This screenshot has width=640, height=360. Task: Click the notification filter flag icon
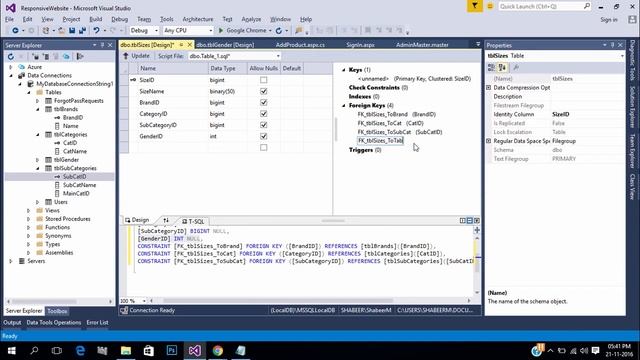click(x=475, y=6)
